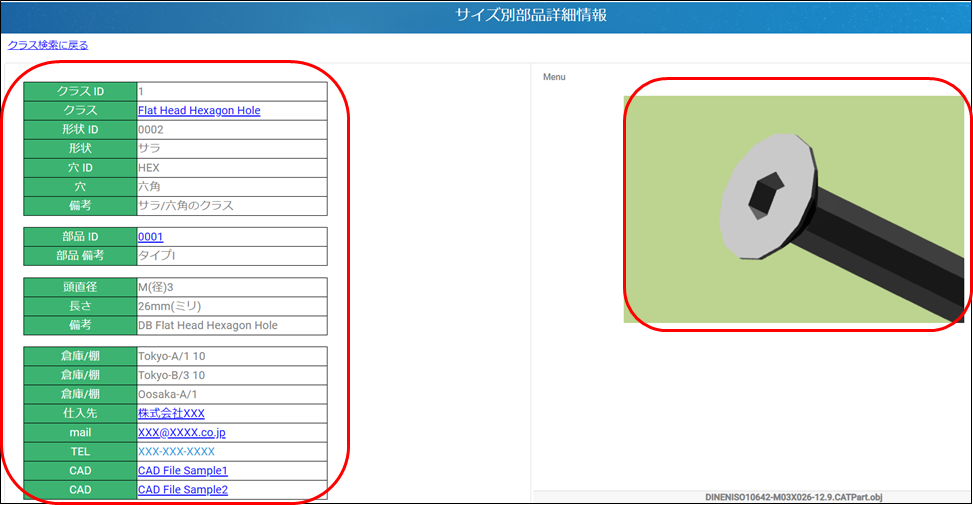Click the 穴 ID header cell
This screenshot has height=505, width=973.
pos(80,168)
